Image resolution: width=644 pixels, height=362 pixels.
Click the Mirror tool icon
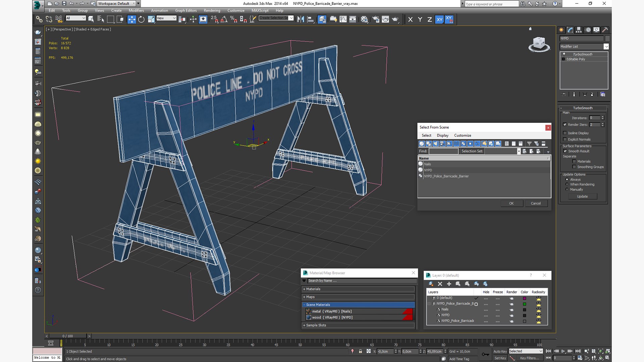point(301,19)
